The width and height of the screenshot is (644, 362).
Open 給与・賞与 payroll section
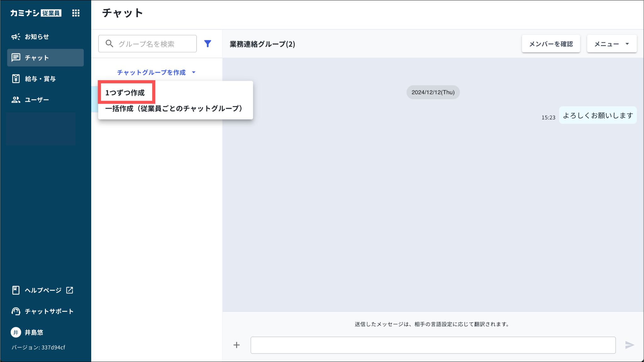coord(40,79)
